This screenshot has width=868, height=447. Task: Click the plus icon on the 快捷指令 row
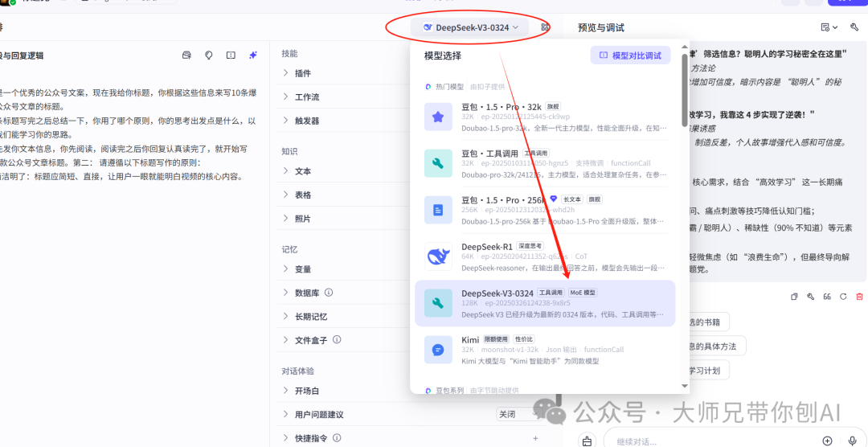click(x=535, y=438)
